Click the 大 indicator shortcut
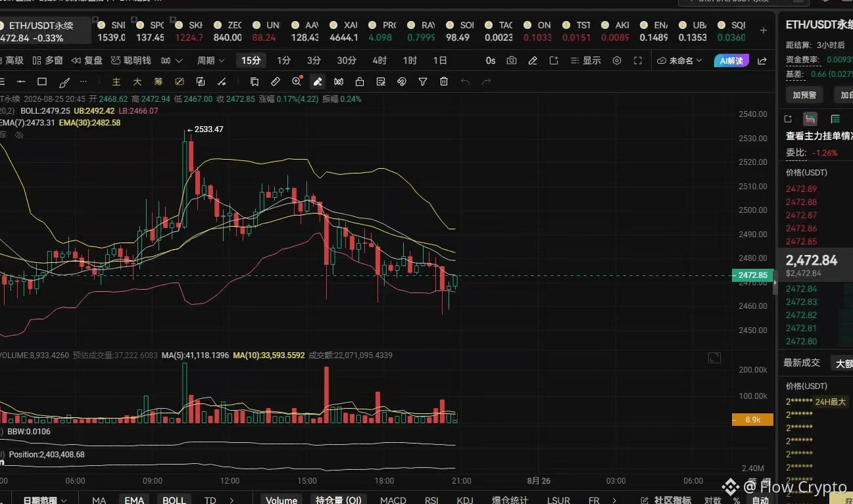 137,82
